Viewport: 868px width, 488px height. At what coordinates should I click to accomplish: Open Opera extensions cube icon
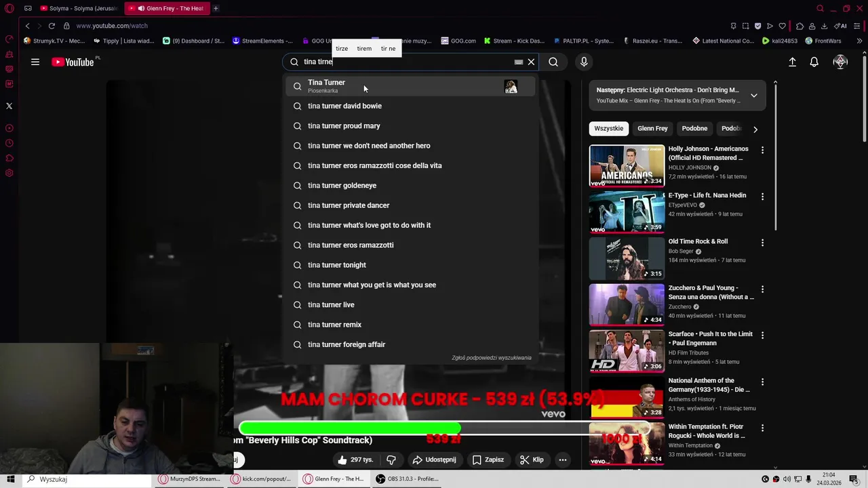[800, 26]
